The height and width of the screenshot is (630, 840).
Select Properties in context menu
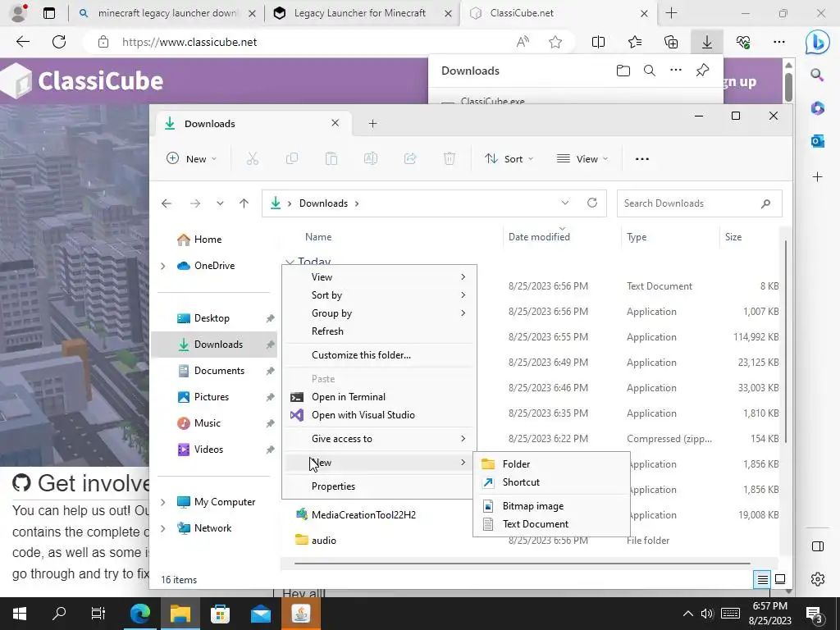[379, 486]
